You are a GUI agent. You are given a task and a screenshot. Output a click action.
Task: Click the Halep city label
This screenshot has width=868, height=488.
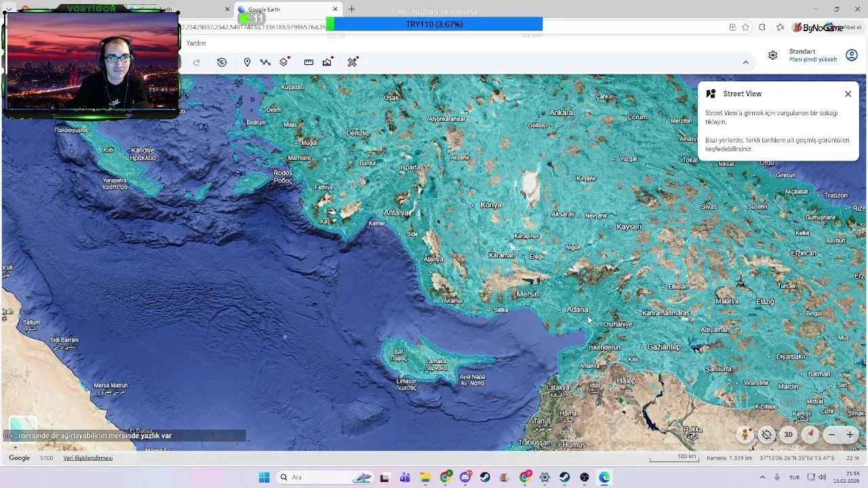tap(626, 381)
